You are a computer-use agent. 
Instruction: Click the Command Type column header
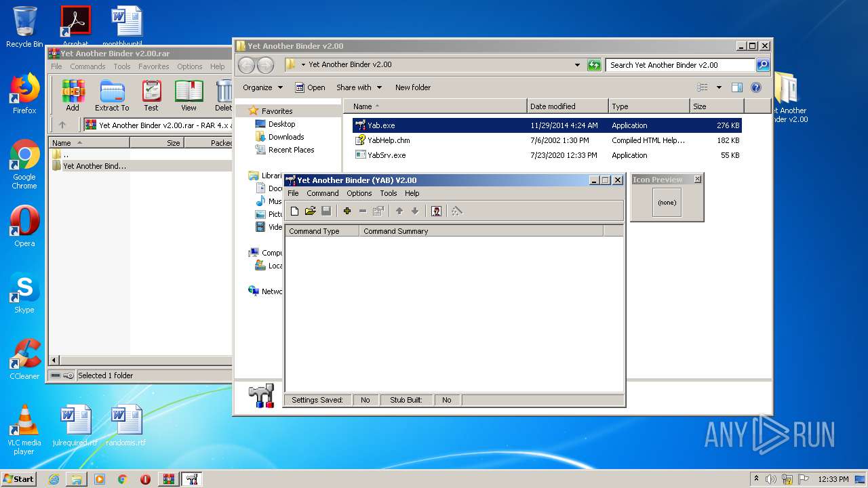click(x=322, y=231)
